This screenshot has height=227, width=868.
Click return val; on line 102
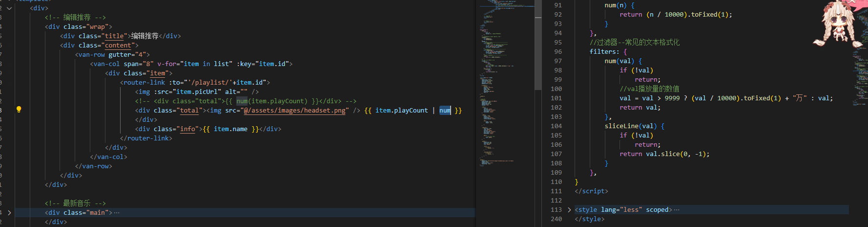640,107
